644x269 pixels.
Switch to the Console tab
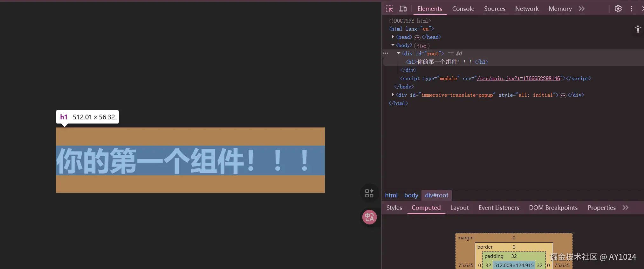463,9
